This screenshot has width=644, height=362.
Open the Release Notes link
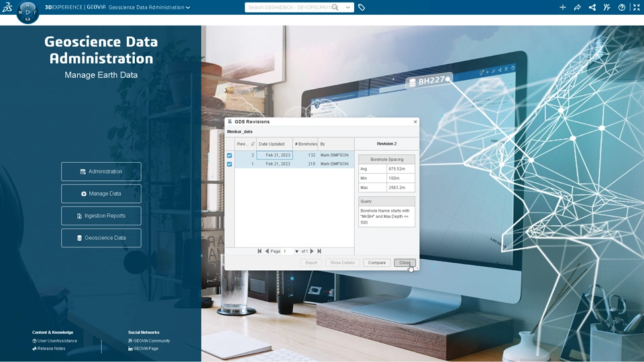48,349
